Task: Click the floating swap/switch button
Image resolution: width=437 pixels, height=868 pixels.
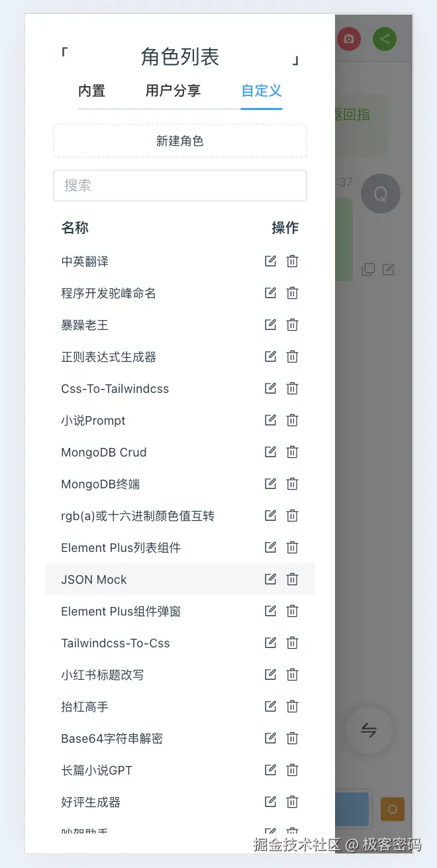Action: pos(369,730)
